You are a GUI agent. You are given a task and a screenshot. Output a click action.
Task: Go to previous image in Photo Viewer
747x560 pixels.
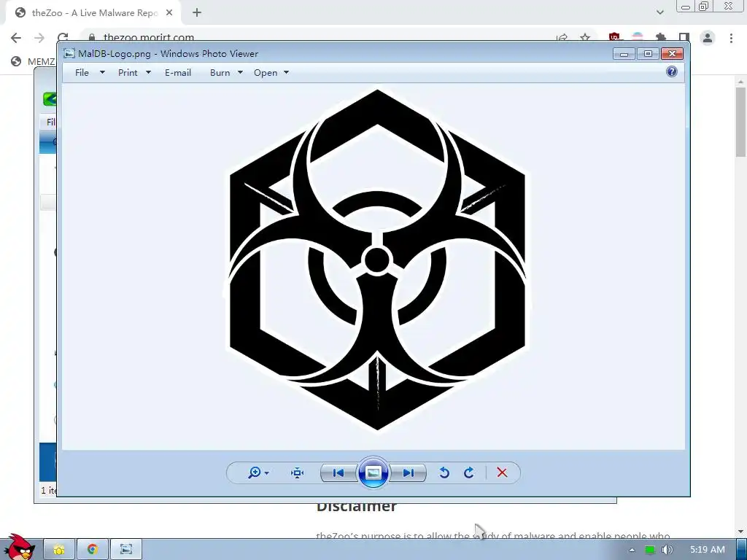pos(338,472)
